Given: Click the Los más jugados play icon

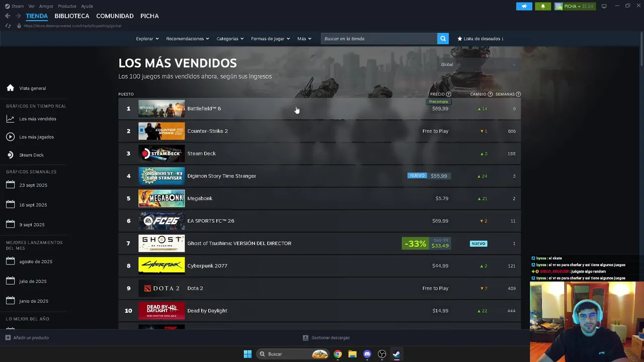Looking at the screenshot, I should coord(10,137).
